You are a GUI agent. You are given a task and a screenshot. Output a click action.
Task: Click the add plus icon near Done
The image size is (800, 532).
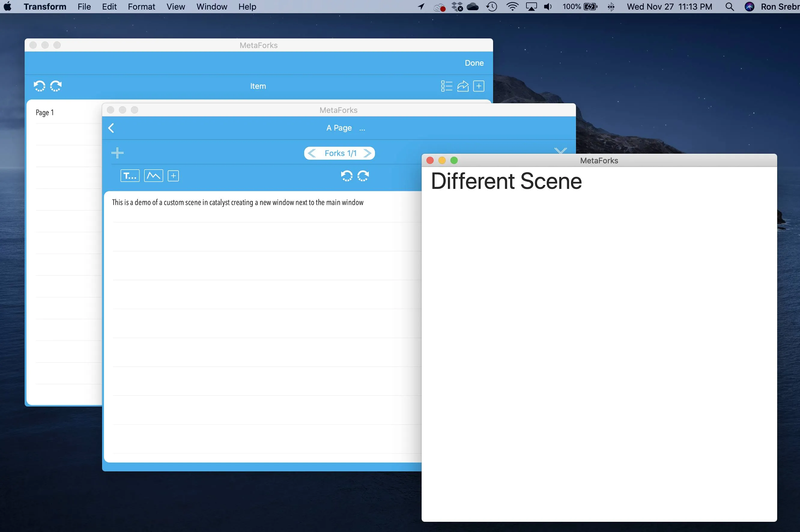[x=479, y=86]
